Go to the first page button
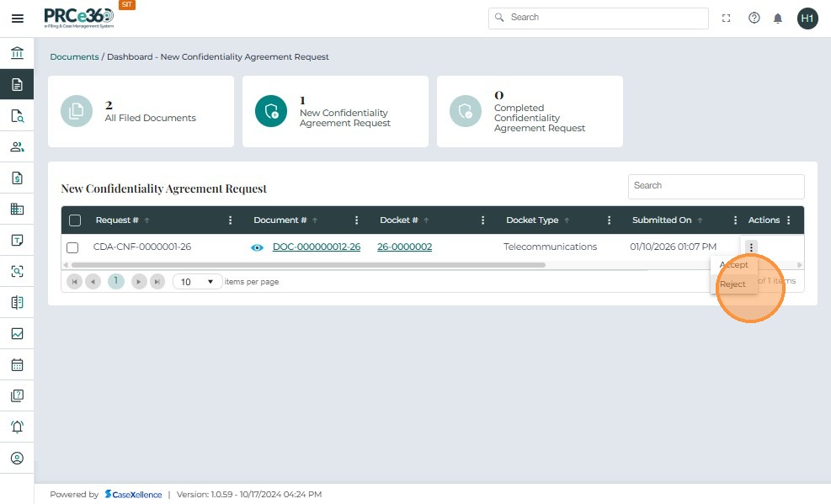Image resolution: width=831 pixels, height=504 pixels. 75,282
